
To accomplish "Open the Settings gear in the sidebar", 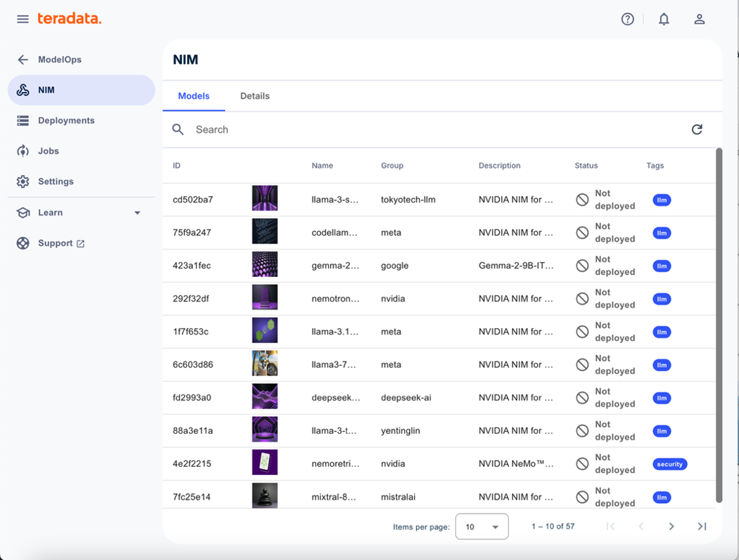I will pyautogui.click(x=22, y=181).
